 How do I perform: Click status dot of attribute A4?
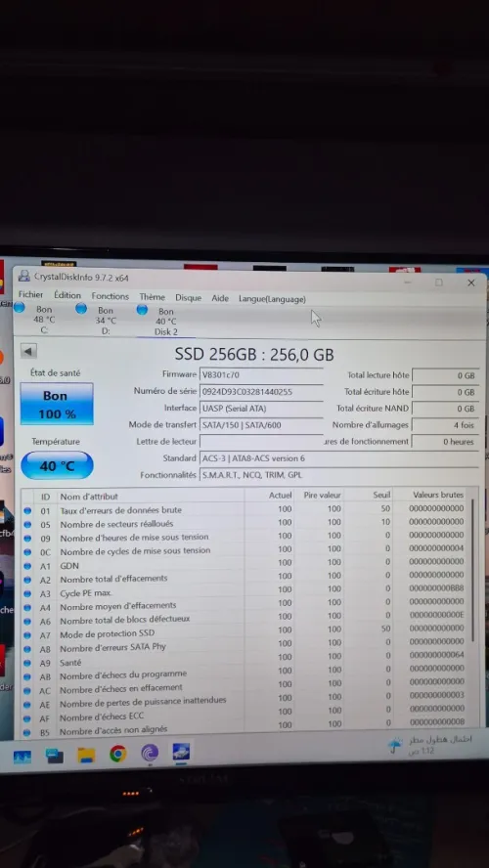coord(27,607)
